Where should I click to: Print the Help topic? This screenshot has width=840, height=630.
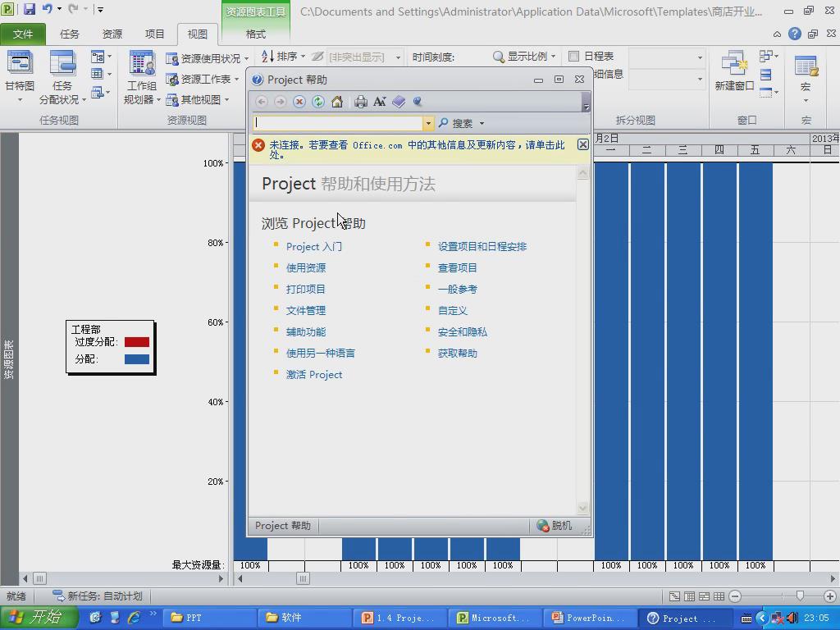coord(361,102)
